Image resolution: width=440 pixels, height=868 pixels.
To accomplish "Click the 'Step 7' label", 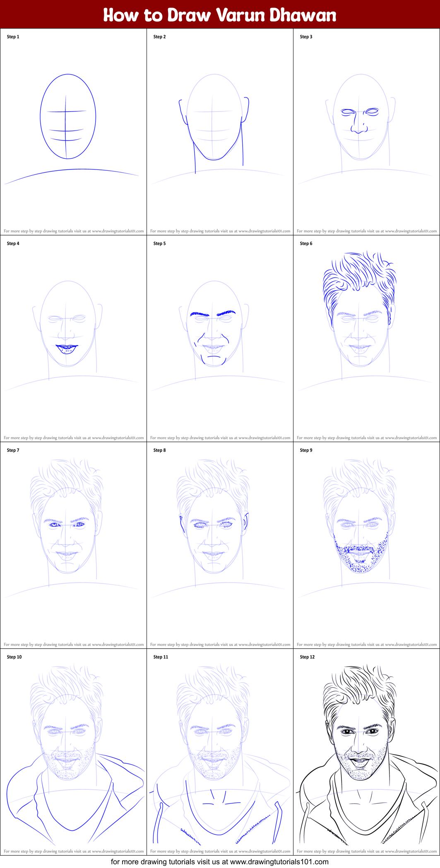I will pyautogui.click(x=13, y=450).
